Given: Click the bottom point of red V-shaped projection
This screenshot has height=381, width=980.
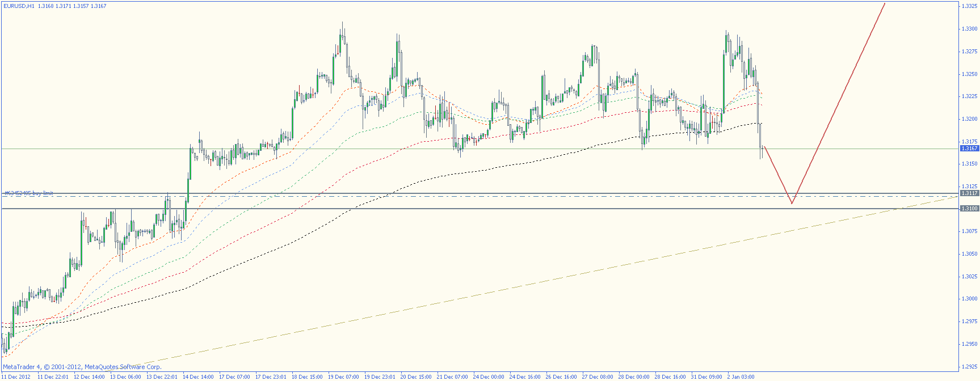Looking at the screenshot, I should pos(792,203).
